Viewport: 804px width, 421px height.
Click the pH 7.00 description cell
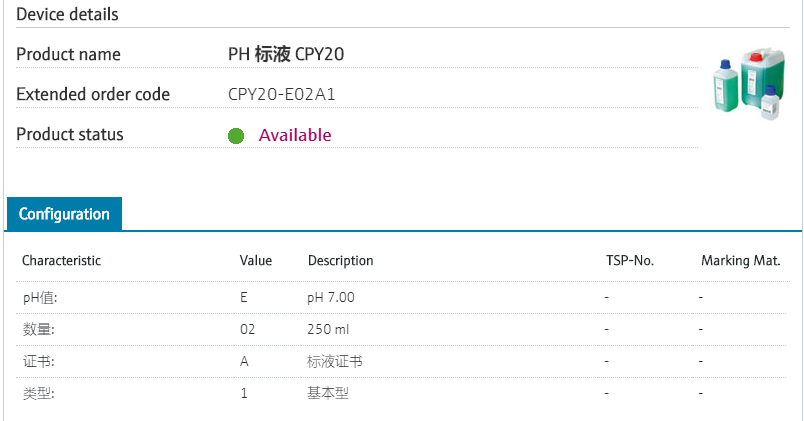(x=331, y=298)
